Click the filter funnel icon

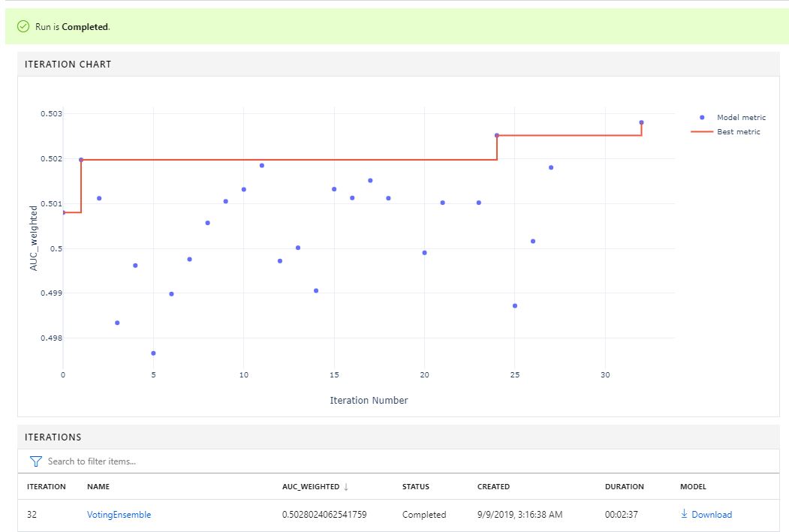click(36, 461)
